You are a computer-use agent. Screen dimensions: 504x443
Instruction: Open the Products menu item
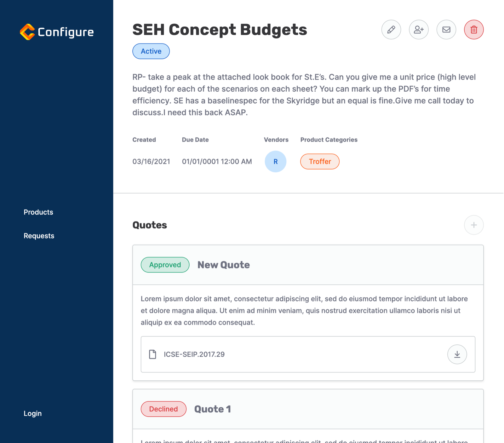point(38,212)
